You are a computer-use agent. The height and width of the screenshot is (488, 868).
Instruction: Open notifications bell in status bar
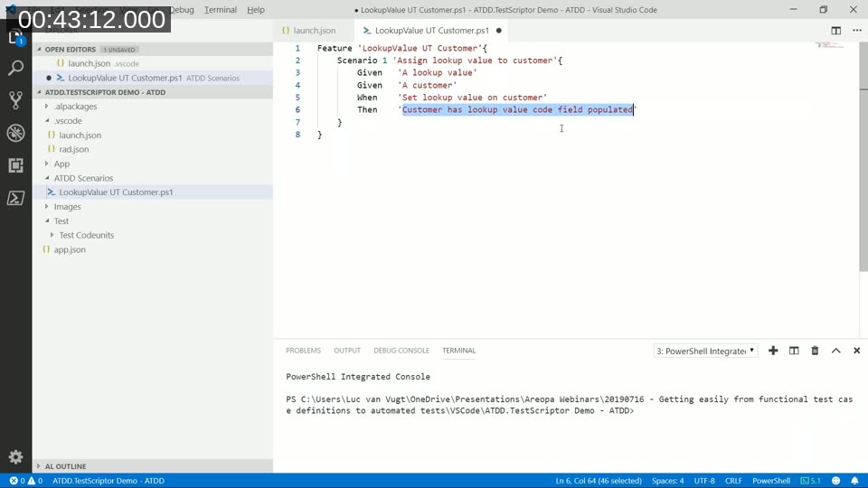pyautogui.click(x=854, y=481)
